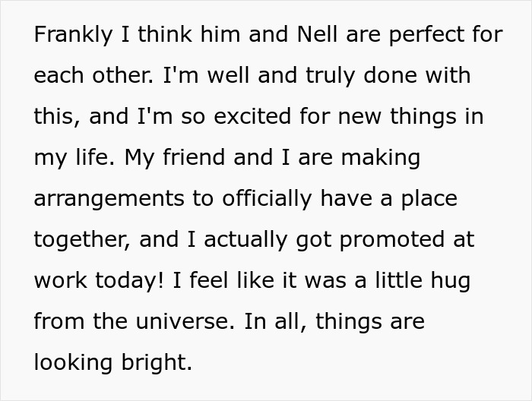532x401 pixels.
Task: Click the word "truly" in second line
Action: [330, 76]
